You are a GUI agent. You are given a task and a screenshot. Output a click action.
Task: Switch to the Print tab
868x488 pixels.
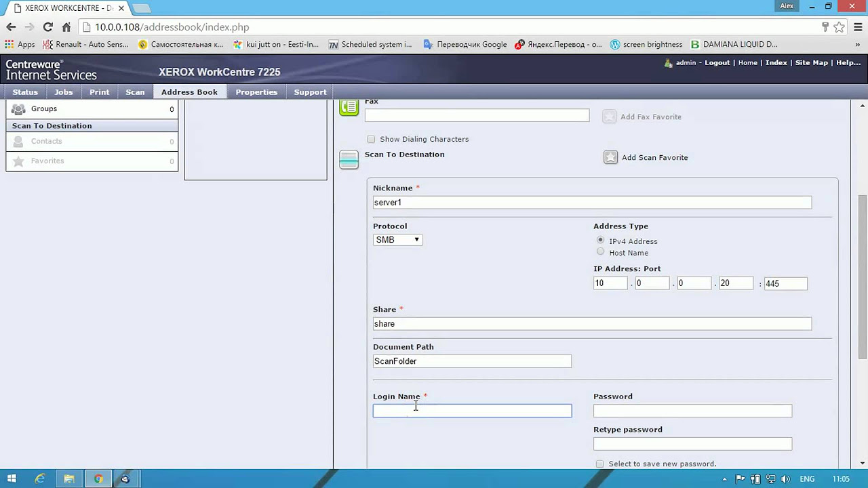99,92
